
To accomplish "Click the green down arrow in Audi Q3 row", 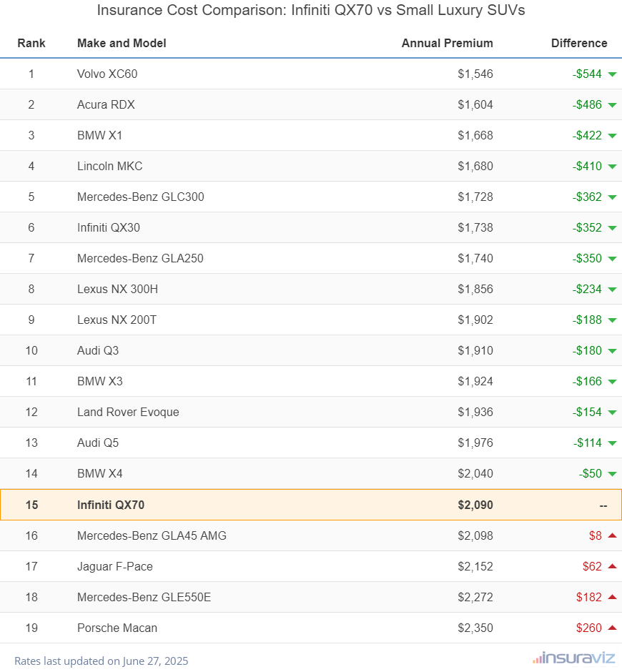I will pyautogui.click(x=612, y=352).
